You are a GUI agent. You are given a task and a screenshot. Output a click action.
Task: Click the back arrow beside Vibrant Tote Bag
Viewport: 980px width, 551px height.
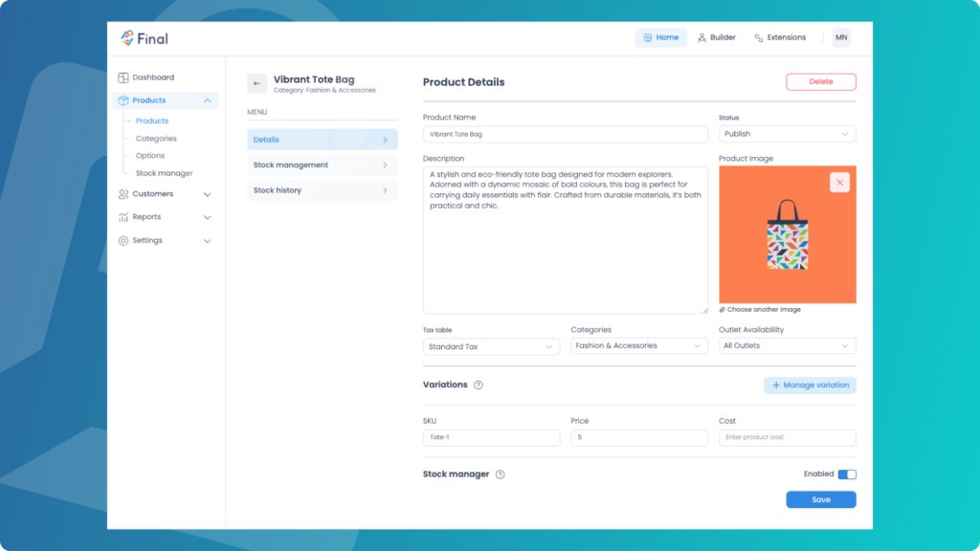pyautogui.click(x=256, y=83)
